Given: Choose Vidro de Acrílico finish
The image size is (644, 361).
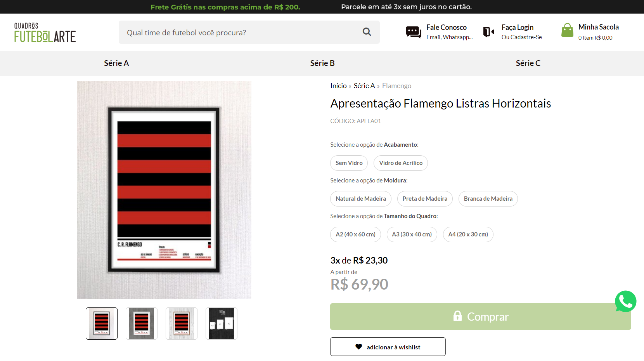Looking at the screenshot, I should (401, 163).
